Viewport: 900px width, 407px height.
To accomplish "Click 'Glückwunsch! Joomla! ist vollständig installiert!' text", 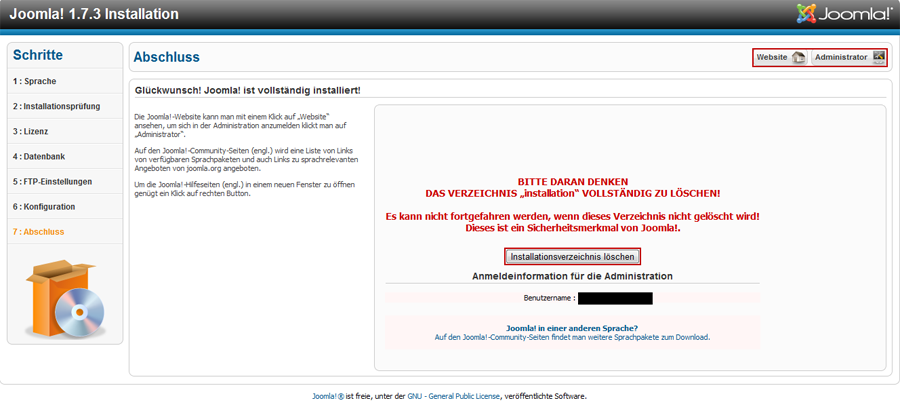I will (x=248, y=91).
